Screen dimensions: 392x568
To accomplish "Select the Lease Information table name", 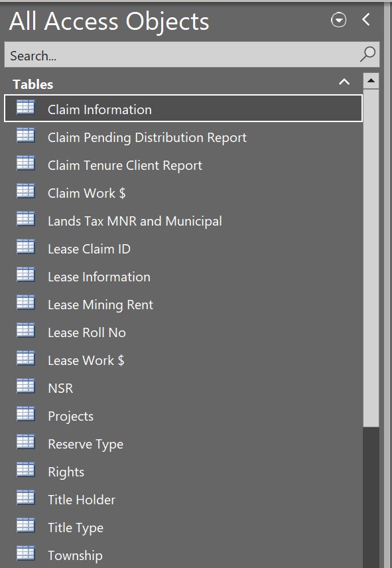I will [x=99, y=277].
